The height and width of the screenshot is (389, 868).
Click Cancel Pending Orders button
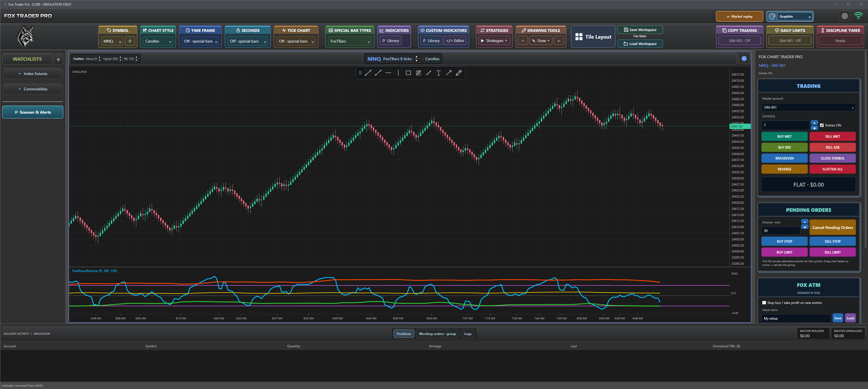[x=832, y=228]
